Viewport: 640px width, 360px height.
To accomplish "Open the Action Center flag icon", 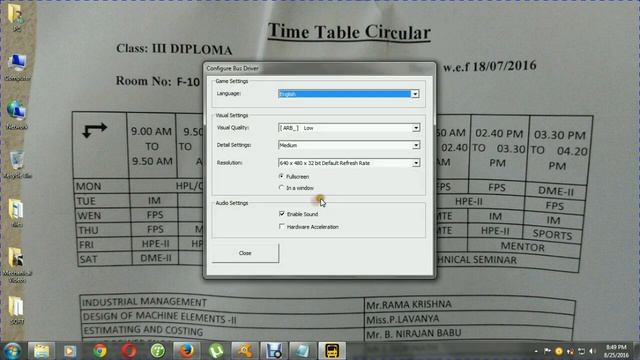I will [x=547, y=351].
